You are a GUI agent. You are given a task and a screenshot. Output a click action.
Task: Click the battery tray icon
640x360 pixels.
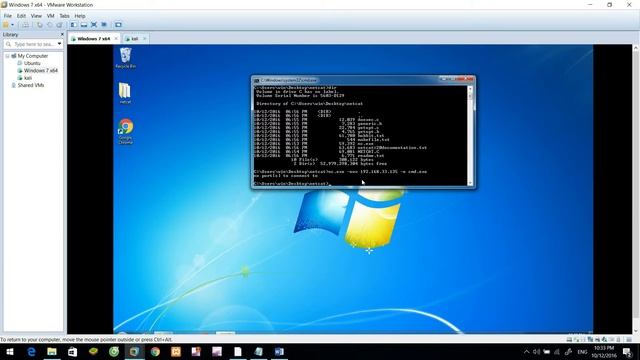click(x=547, y=352)
